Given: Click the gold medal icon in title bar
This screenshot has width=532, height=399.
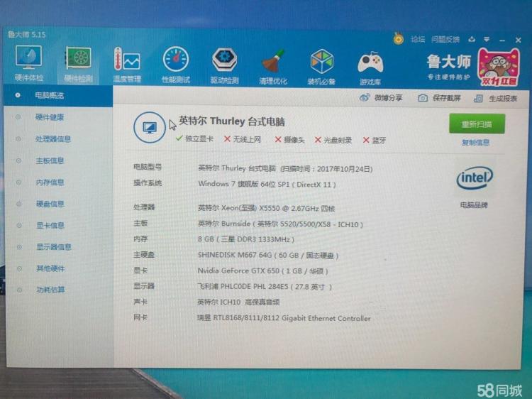Looking at the screenshot, I should click(399, 39).
